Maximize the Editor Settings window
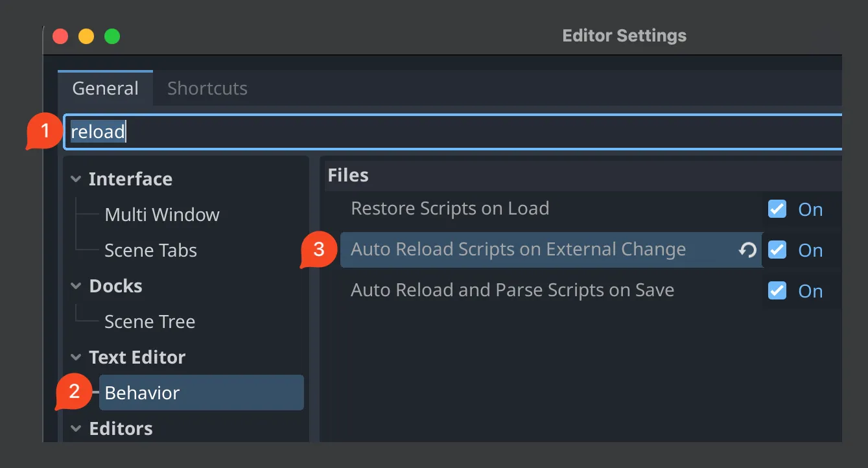This screenshot has width=868, height=468. click(x=112, y=36)
